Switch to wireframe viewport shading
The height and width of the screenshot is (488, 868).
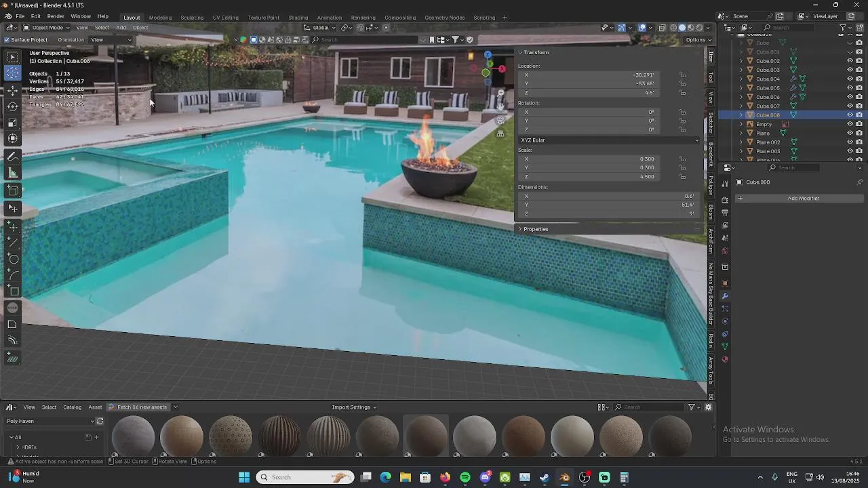[673, 28]
